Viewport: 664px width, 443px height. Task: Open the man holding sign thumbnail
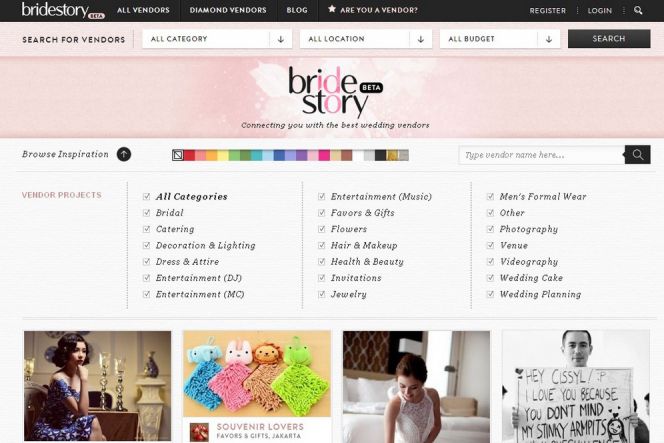575,387
